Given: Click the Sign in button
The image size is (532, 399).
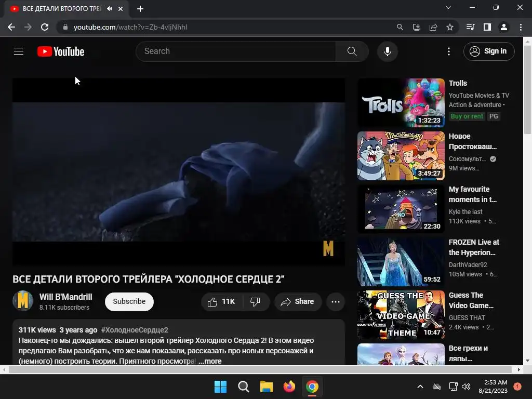Looking at the screenshot, I should click(x=489, y=51).
